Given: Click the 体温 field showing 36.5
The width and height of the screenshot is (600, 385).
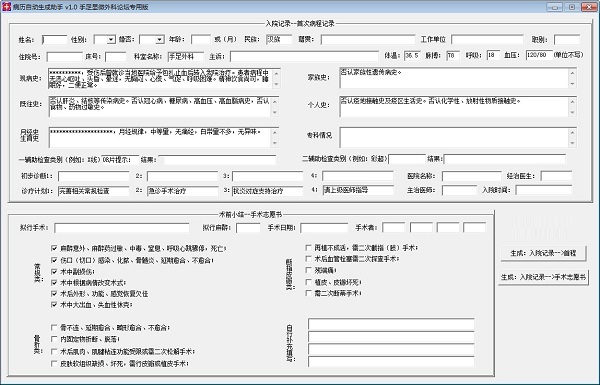Looking at the screenshot, I should coord(412,55).
